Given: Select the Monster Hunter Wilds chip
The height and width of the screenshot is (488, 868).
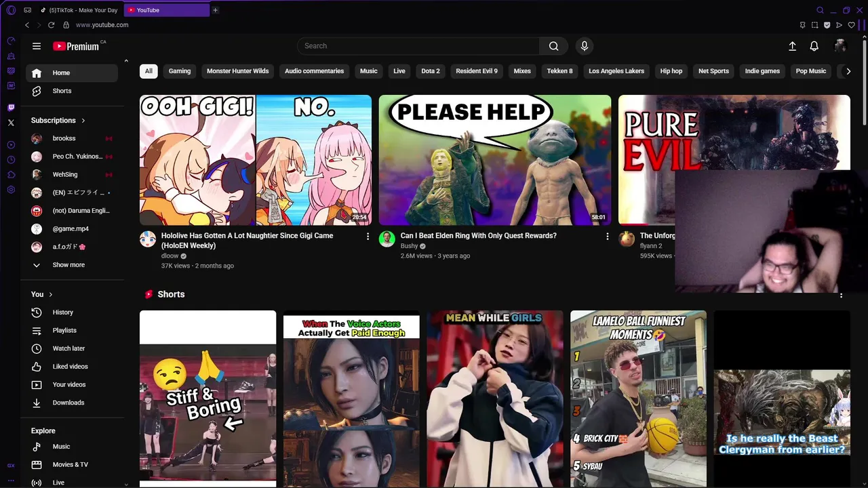Looking at the screenshot, I should [x=238, y=71].
